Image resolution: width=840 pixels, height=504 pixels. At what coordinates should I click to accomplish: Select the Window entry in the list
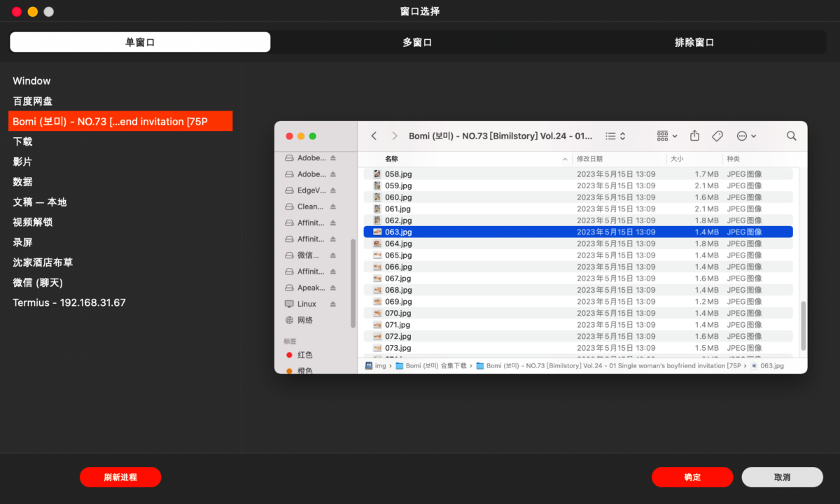pos(120,81)
